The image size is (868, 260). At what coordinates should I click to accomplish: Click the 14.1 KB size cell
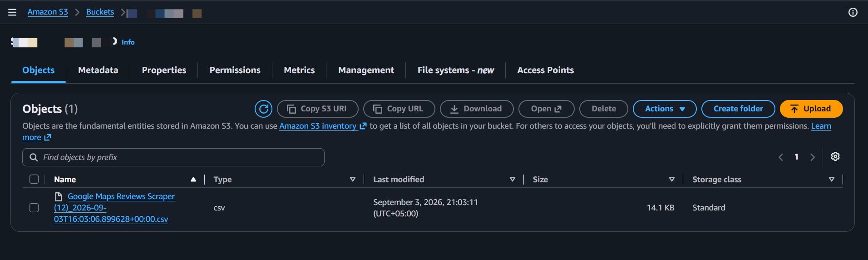[661, 208]
